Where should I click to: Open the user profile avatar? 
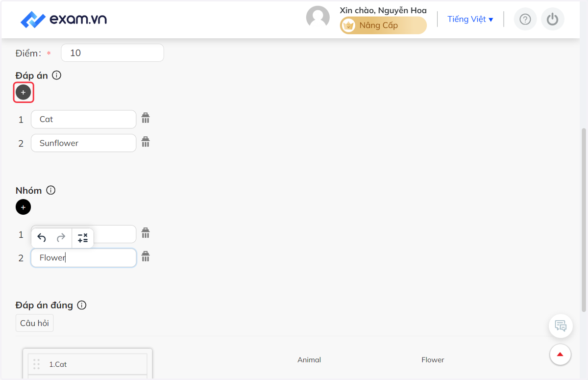[x=318, y=18]
